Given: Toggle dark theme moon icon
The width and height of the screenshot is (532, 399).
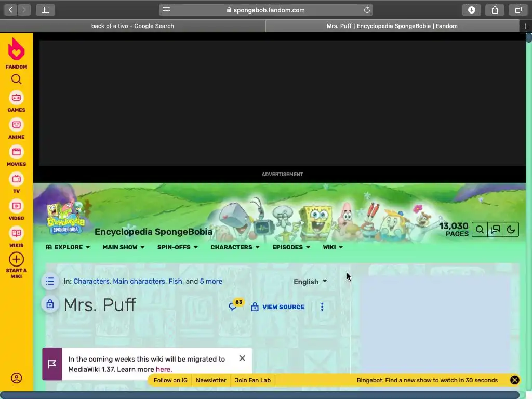Looking at the screenshot, I should [511, 230].
